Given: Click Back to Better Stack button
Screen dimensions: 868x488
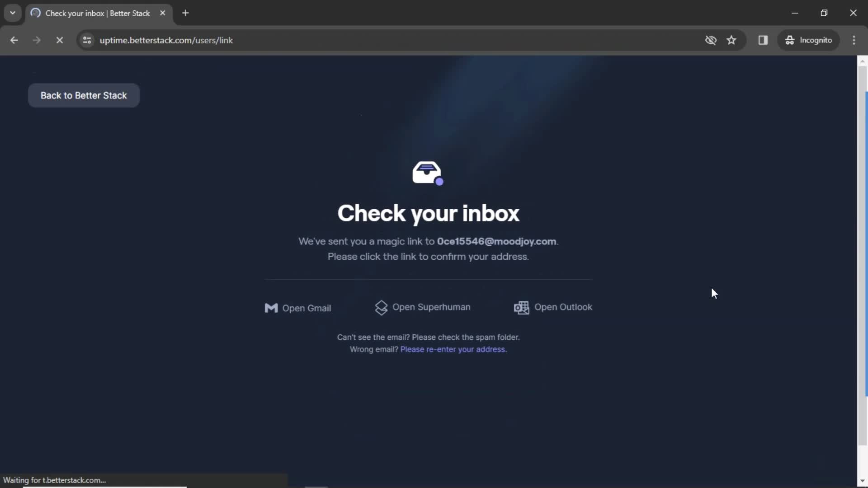Looking at the screenshot, I should point(84,95).
